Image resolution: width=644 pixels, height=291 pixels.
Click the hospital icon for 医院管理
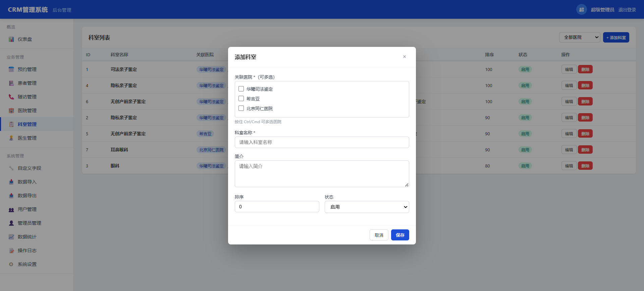pos(11,111)
